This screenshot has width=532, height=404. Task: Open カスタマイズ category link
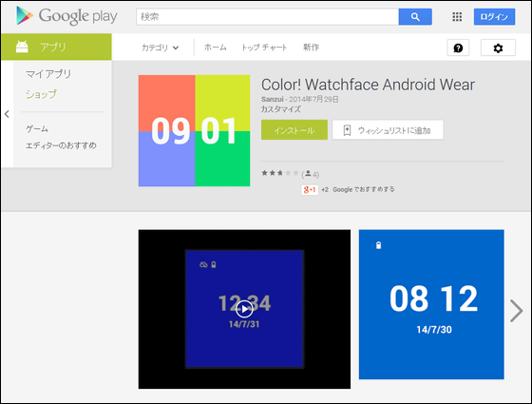[281, 109]
